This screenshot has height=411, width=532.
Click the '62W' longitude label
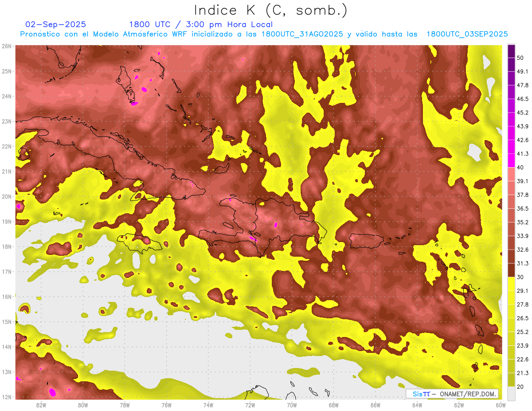pos(459,405)
